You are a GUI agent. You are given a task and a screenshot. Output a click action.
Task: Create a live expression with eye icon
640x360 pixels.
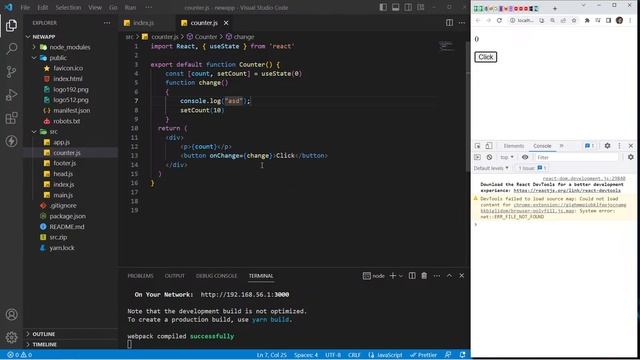(x=525, y=157)
